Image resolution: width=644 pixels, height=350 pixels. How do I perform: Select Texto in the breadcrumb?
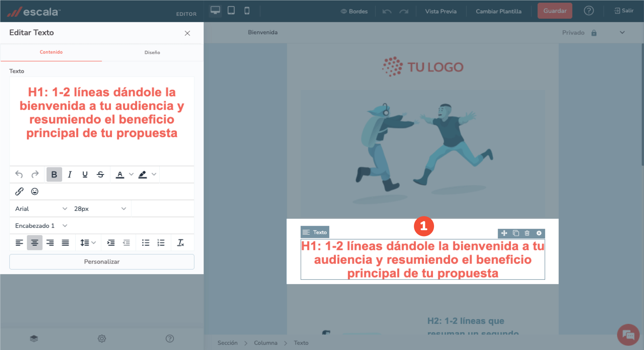pyautogui.click(x=301, y=343)
